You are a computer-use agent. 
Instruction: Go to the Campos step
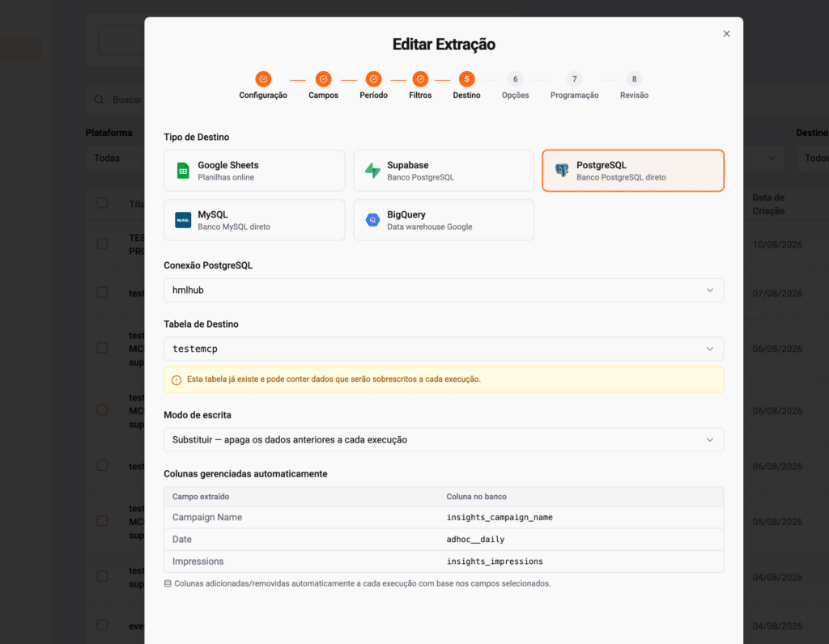pos(323,86)
